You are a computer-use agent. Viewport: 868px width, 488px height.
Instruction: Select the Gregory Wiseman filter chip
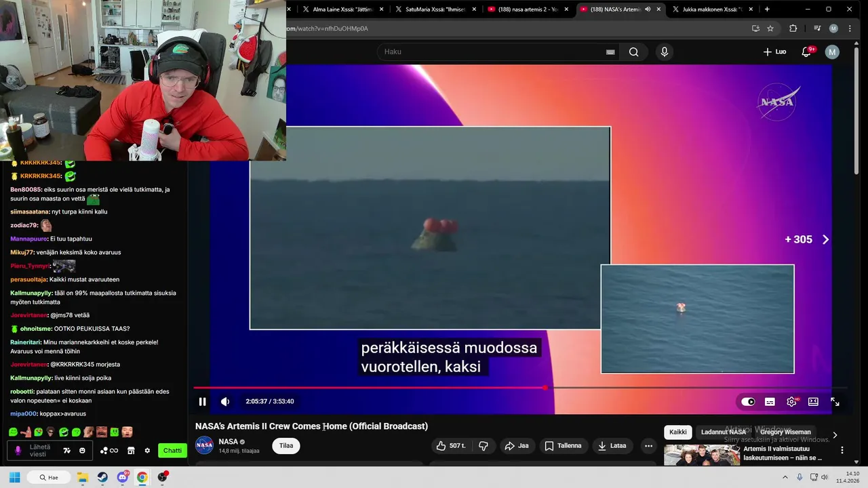click(785, 432)
